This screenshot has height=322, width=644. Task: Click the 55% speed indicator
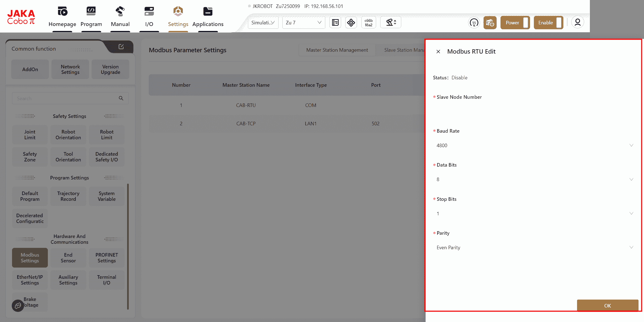point(474,23)
